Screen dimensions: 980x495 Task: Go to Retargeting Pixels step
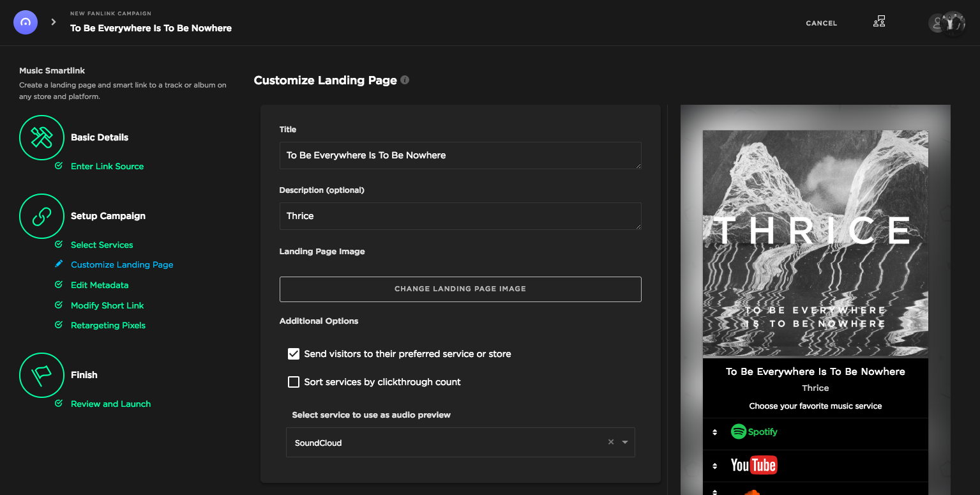(x=108, y=325)
